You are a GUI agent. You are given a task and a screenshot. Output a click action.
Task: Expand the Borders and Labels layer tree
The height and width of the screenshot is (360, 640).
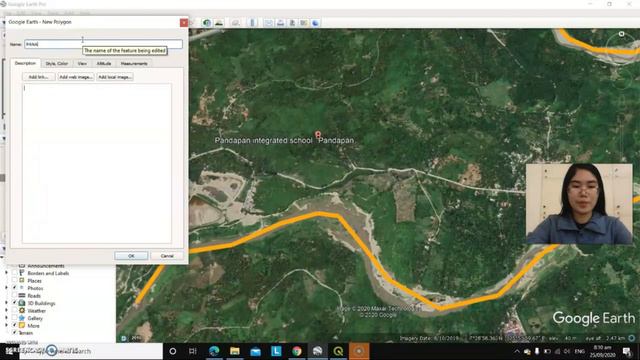[x=6, y=273]
